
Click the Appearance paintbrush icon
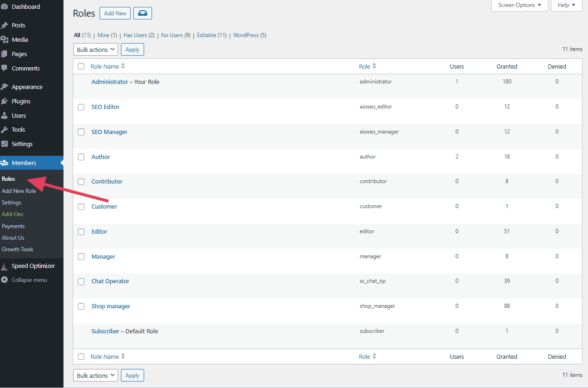(x=5, y=87)
